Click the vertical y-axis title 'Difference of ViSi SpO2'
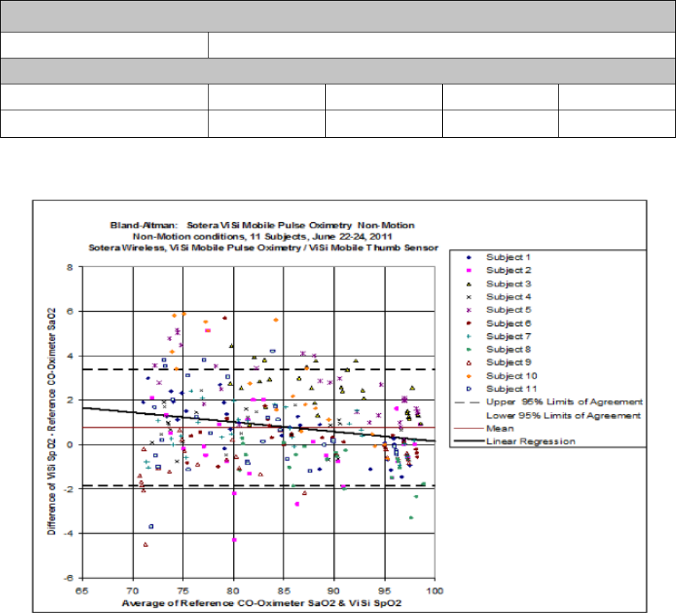 (51, 421)
